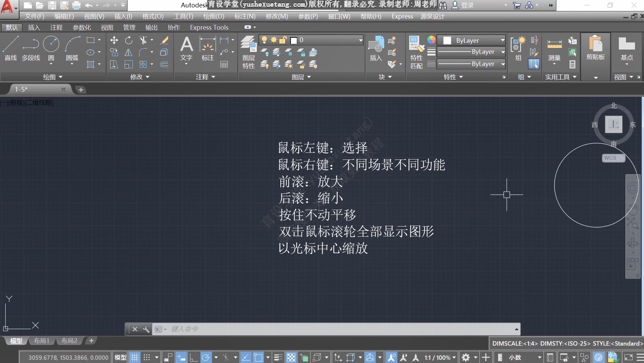Toggle object snap square icon
Image resolution: width=644 pixels, height=363 pixels.
coord(258,357)
